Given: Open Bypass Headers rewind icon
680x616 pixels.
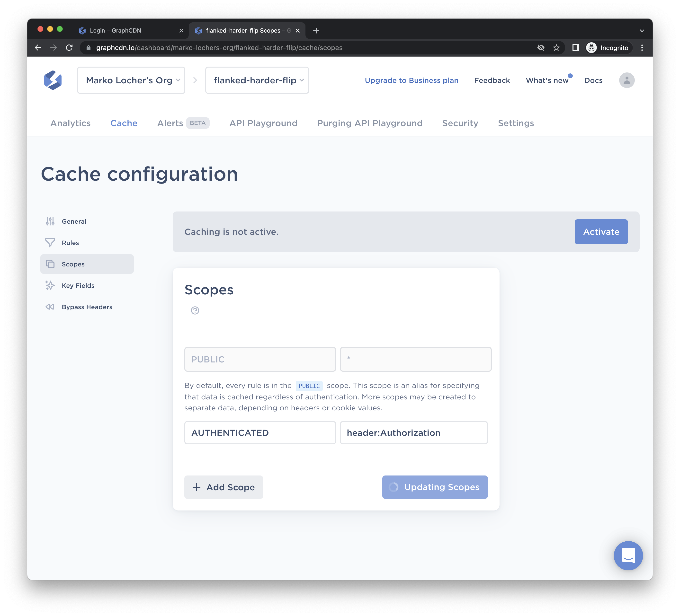Looking at the screenshot, I should pyautogui.click(x=50, y=307).
